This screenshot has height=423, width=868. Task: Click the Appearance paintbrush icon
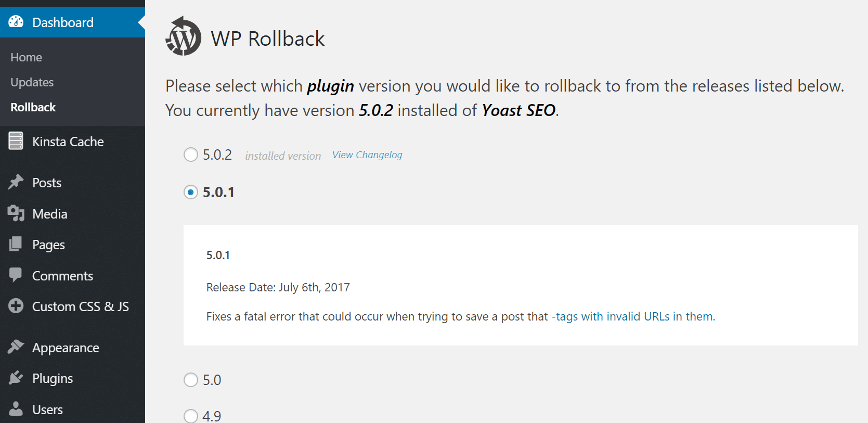(16, 347)
